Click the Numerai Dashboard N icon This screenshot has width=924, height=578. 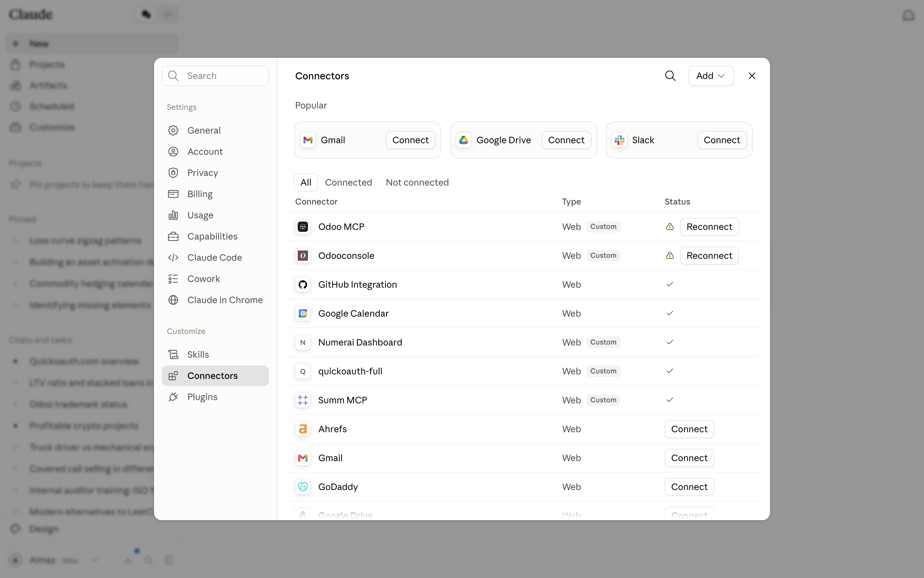click(303, 342)
